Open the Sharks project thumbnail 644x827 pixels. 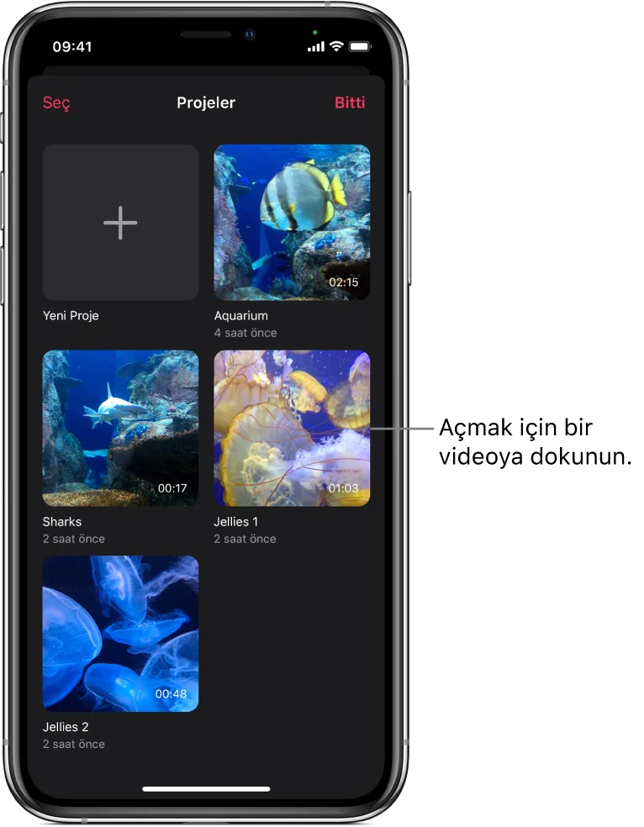click(120, 428)
